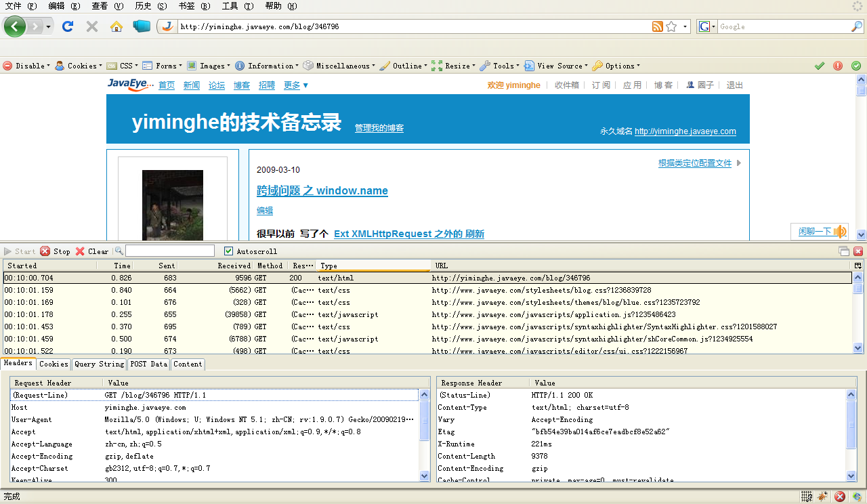Open the Miscellaneous toolbar dropdown
Image resolution: width=867 pixels, height=504 pixels.
(338, 66)
